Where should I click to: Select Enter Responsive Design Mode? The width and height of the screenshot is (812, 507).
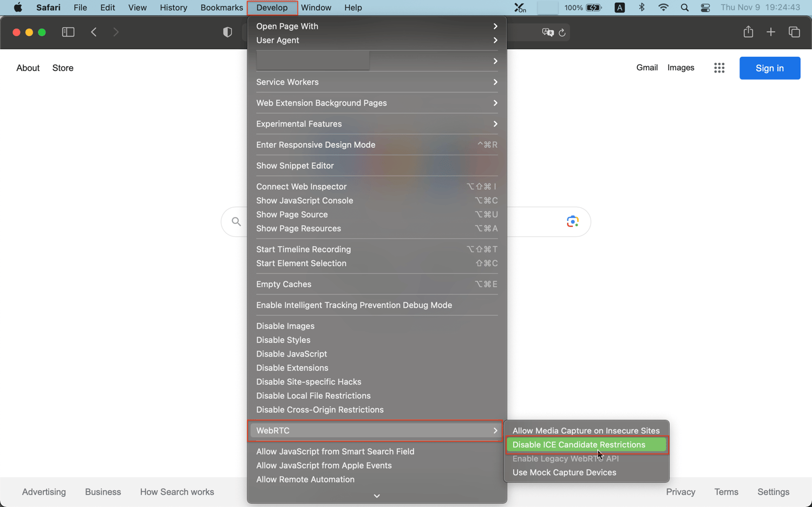pos(377,145)
